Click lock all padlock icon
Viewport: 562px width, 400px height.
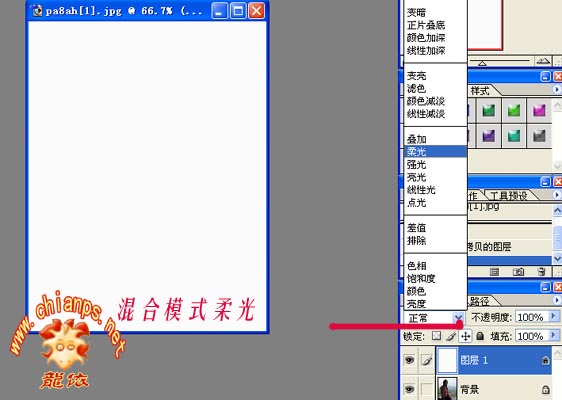(480, 336)
